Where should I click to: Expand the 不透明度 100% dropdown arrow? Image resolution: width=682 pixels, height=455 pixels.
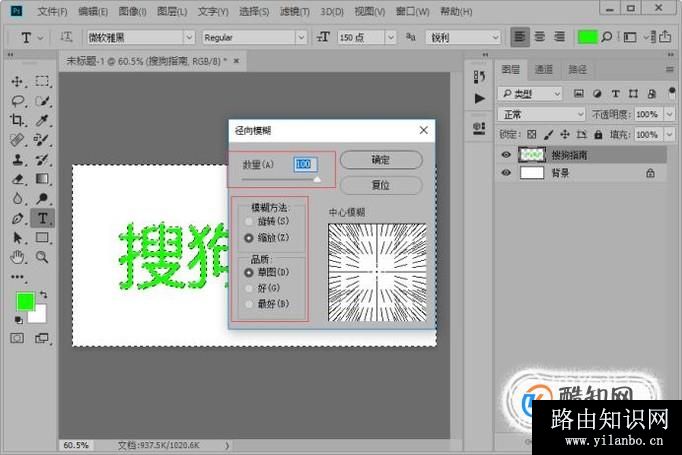coord(670,114)
